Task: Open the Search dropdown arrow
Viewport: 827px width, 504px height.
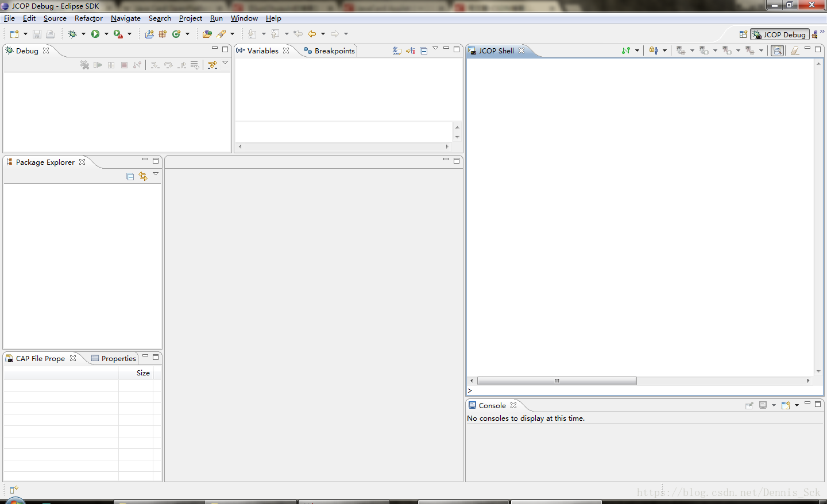Action: coord(232,34)
